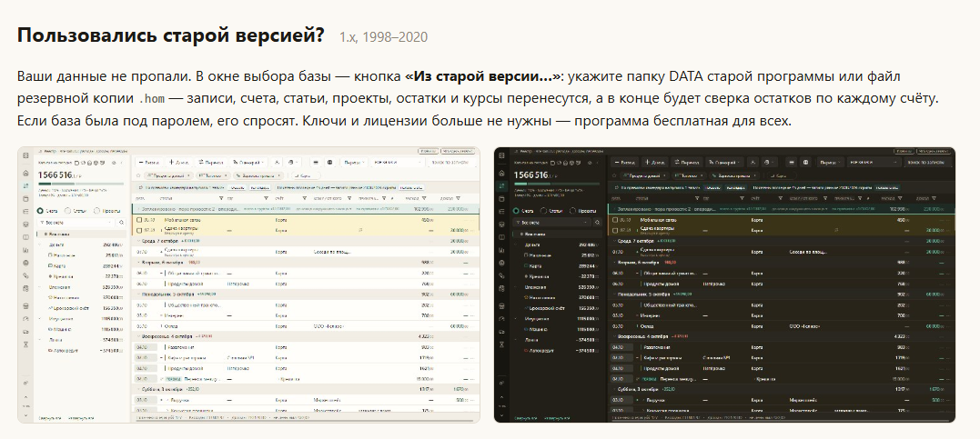Open the dark theme screenshot thumbnail

[724, 284]
